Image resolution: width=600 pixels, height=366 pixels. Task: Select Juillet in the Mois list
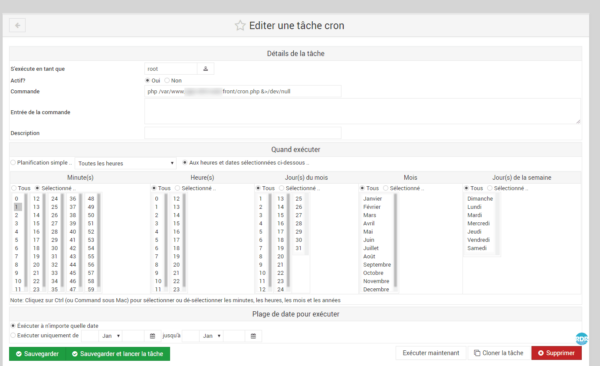tap(371, 248)
